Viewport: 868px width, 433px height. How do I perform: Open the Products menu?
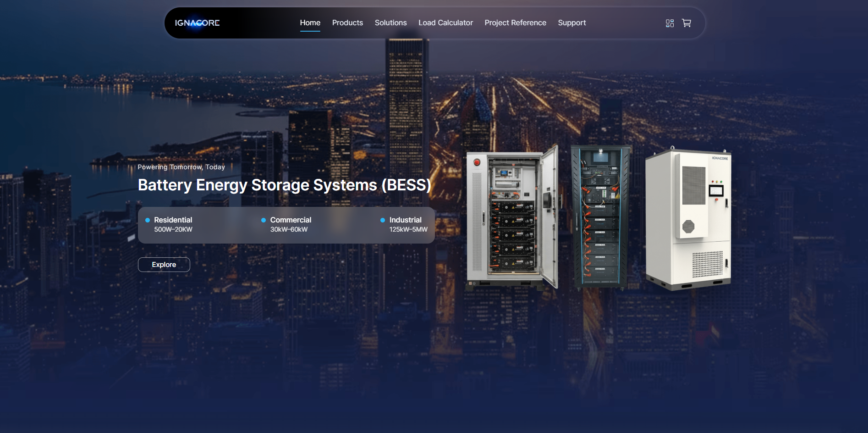click(347, 23)
